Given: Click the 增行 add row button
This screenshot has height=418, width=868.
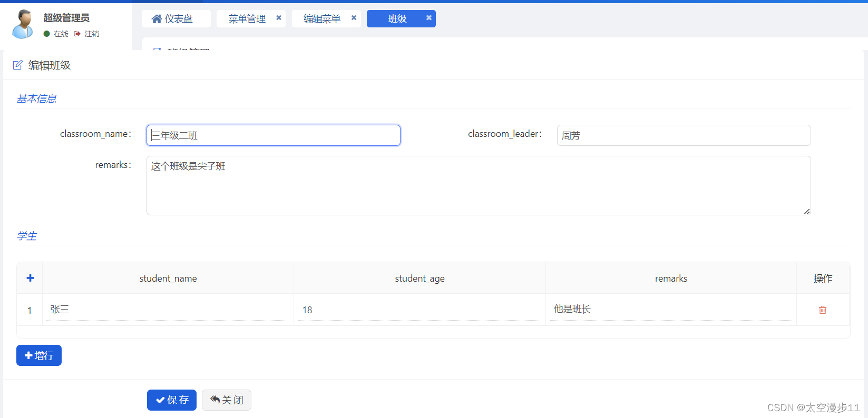Looking at the screenshot, I should pos(39,355).
